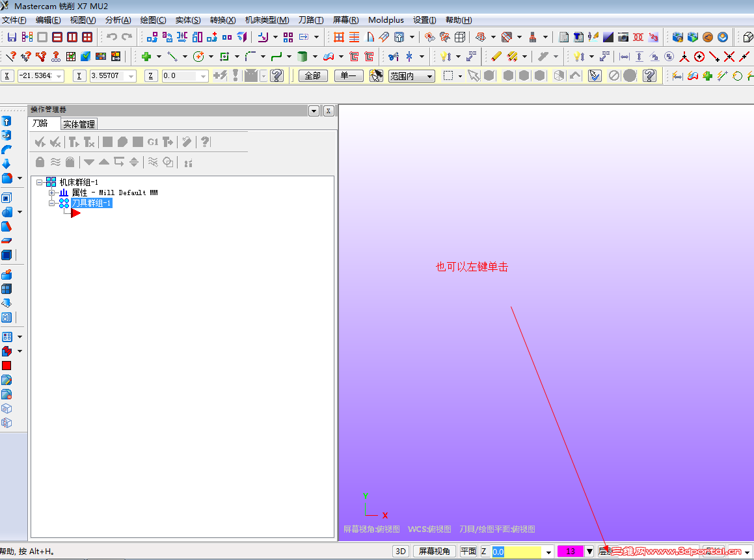Switch to the 刀路 tab

coord(40,123)
